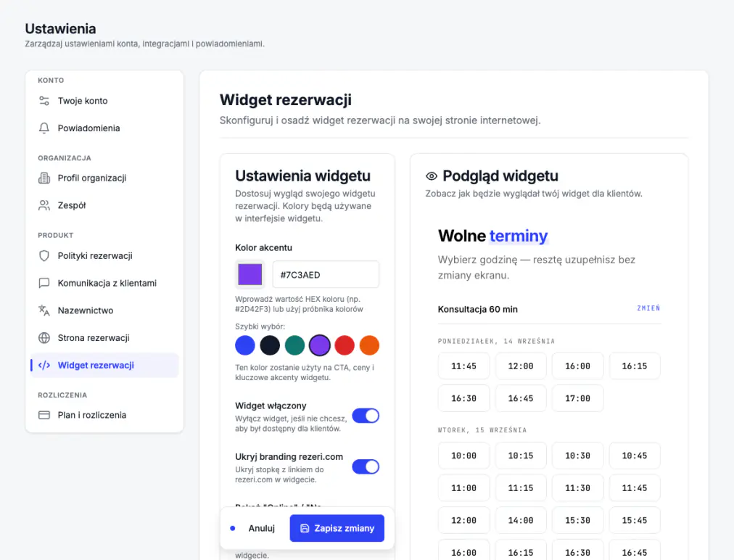Click the HEX color input field #7C3AED
734x560 pixels.
click(326, 274)
